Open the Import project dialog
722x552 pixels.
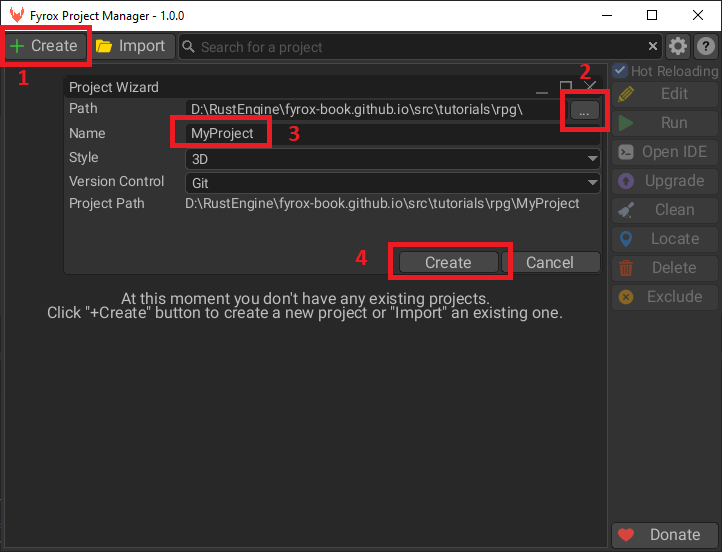pyautogui.click(x=132, y=46)
